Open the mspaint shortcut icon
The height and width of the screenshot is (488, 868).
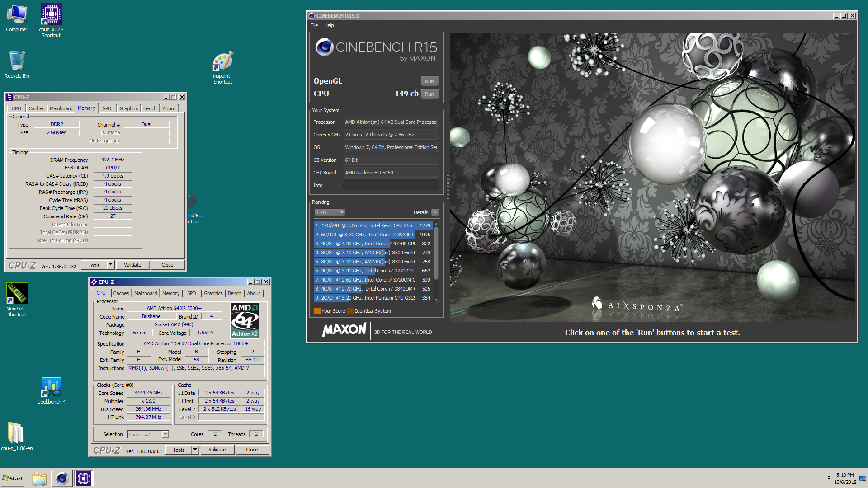[223, 67]
